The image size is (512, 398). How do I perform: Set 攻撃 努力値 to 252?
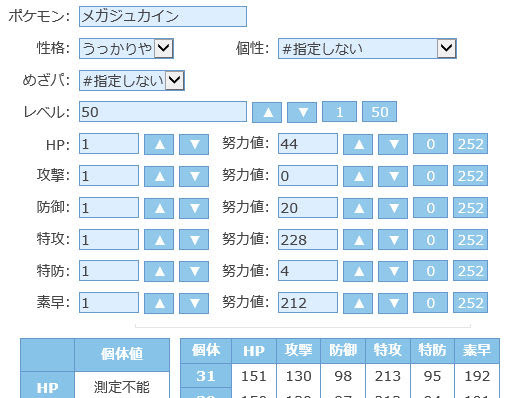click(470, 176)
